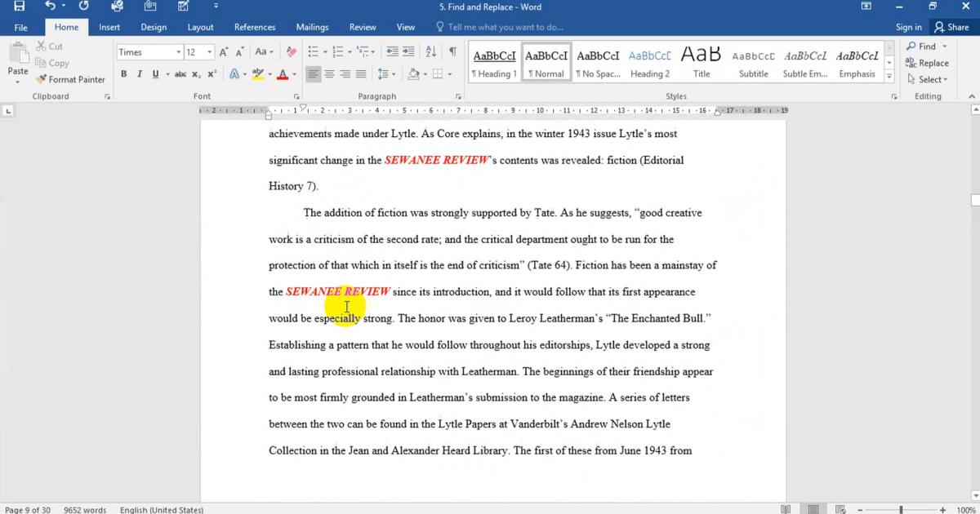Clear all formatting with eraser icon

pos(292,52)
